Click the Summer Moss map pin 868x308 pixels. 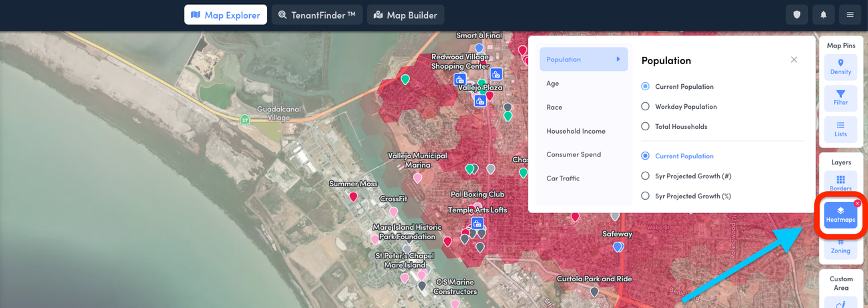(x=353, y=196)
